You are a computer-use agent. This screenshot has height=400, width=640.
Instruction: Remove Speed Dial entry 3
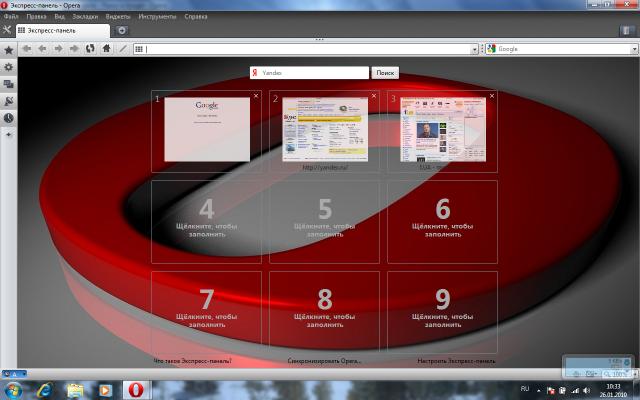[x=492, y=96]
